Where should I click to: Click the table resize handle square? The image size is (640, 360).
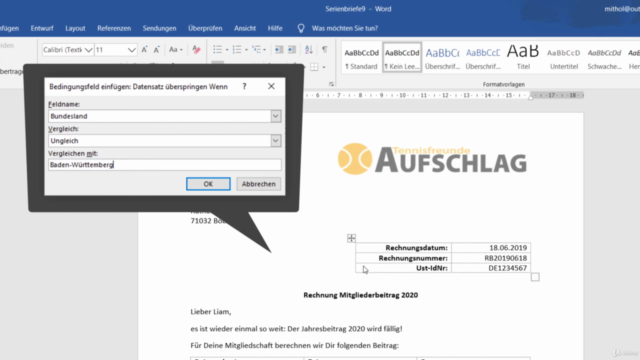(535, 277)
